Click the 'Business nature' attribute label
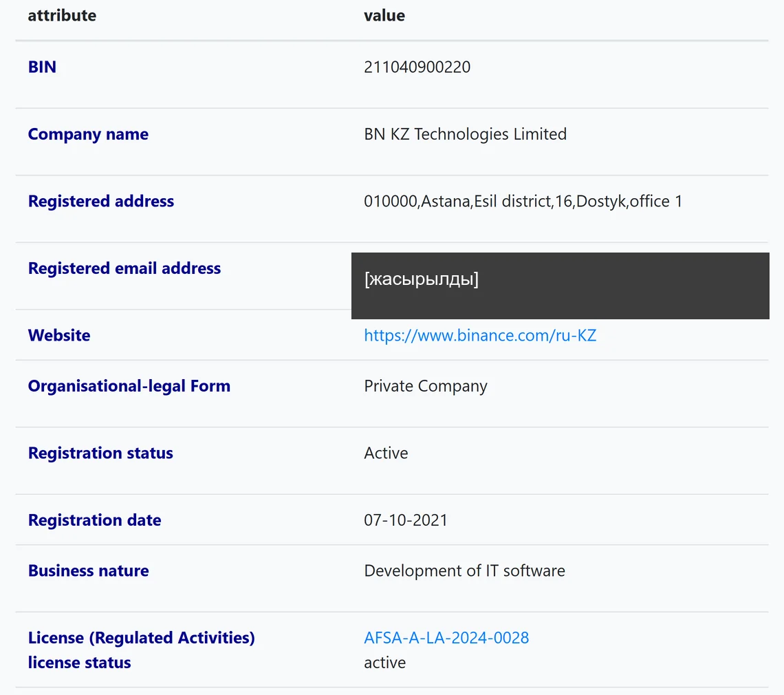This screenshot has width=784, height=695. 89,571
